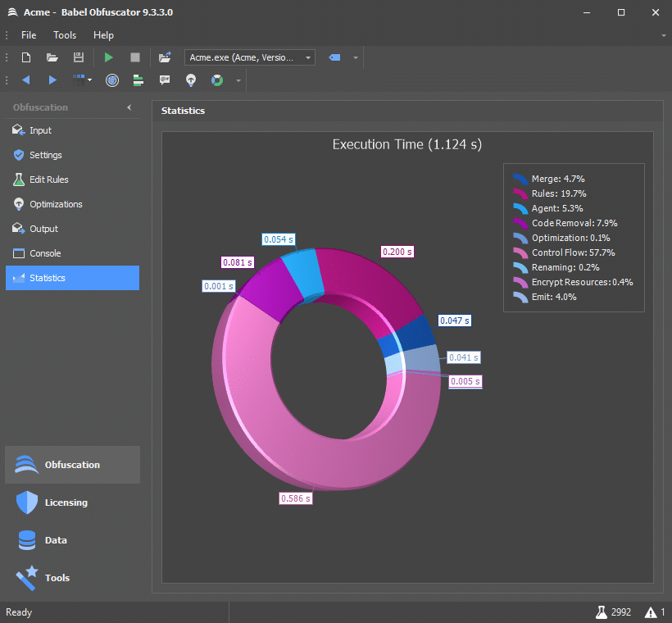Image resolution: width=672 pixels, height=623 pixels.
Task: Open the menu bar overflow arrow at far right
Action: click(x=664, y=35)
